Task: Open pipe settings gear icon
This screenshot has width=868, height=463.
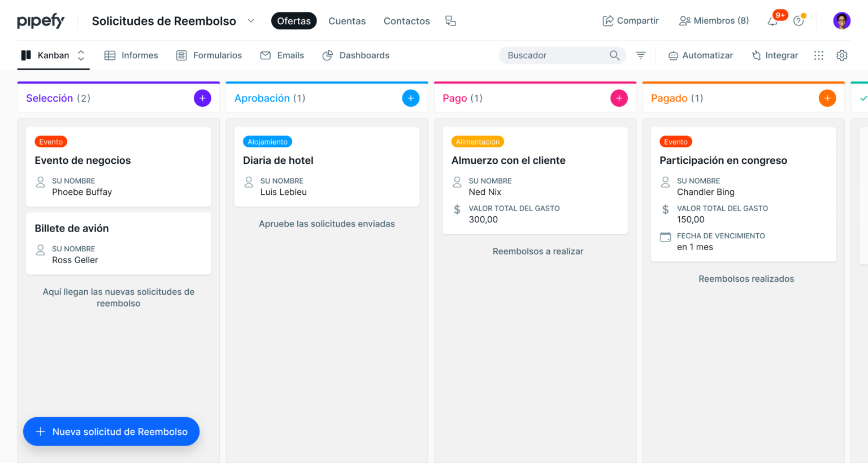Action: click(842, 55)
